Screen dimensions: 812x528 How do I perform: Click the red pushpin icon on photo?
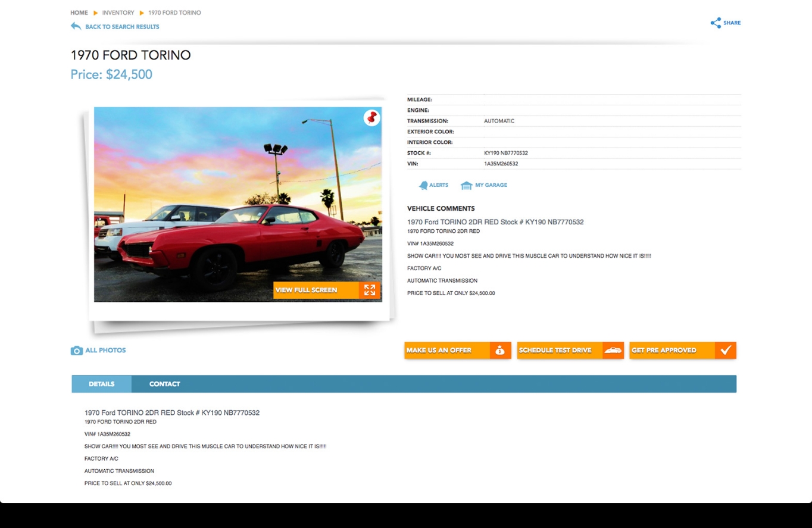click(372, 118)
